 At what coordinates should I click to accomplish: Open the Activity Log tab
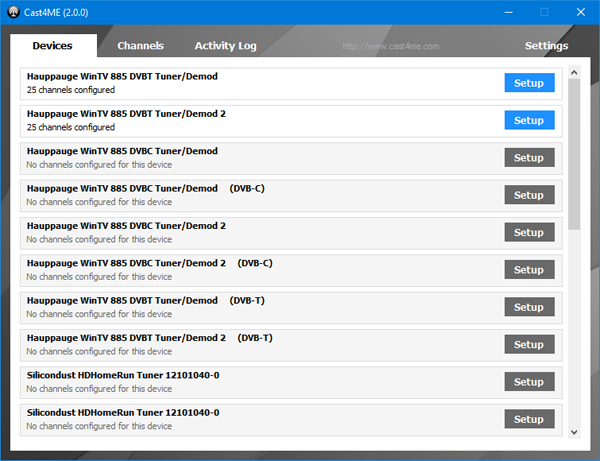(225, 46)
